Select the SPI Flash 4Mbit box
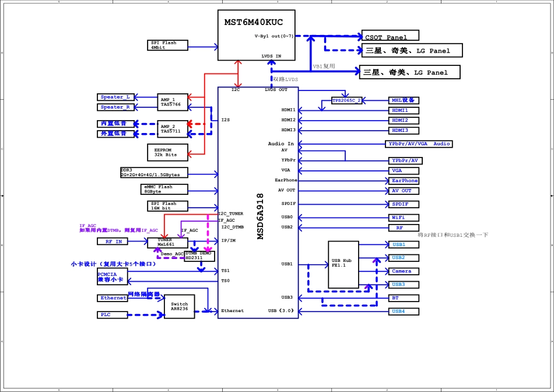554x392 pixels. [x=169, y=45]
